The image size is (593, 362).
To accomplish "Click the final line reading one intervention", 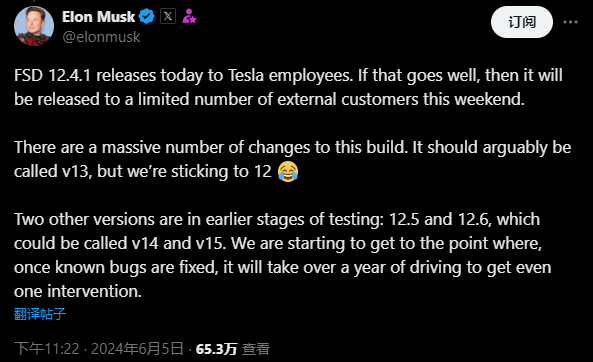I will click(x=78, y=291).
